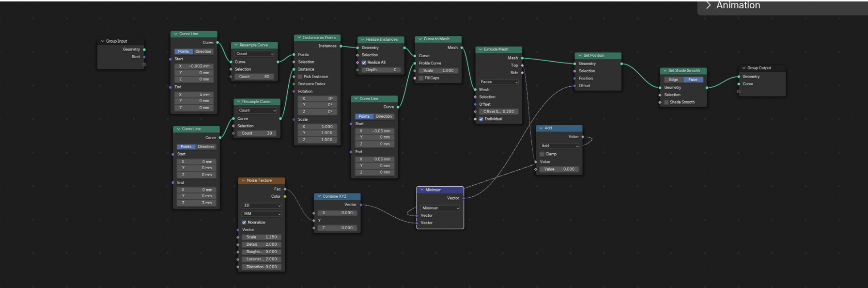
Task: Click the Scale 1.250 slider in Noise Texture
Action: pyautogui.click(x=261, y=237)
